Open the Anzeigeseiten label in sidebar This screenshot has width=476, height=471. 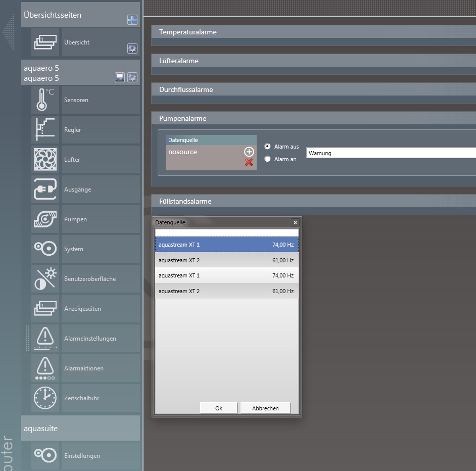coord(82,309)
